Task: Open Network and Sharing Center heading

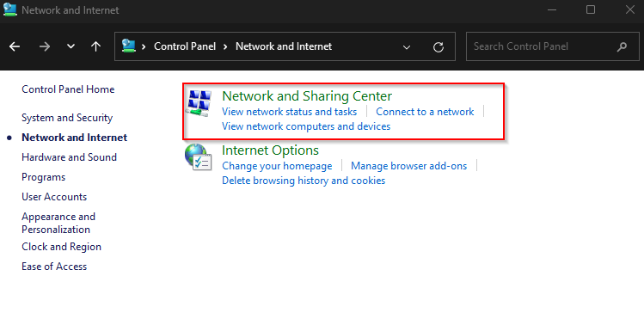Action: (x=307, y=96)
